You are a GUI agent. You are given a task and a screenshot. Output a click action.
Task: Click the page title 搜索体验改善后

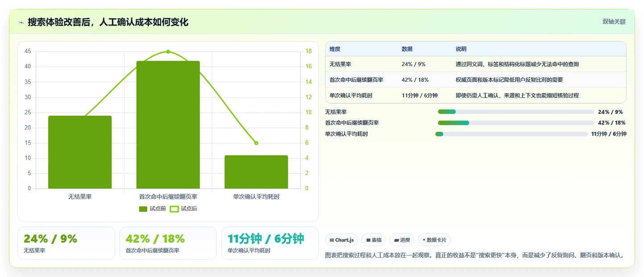[x=108, y=22]
